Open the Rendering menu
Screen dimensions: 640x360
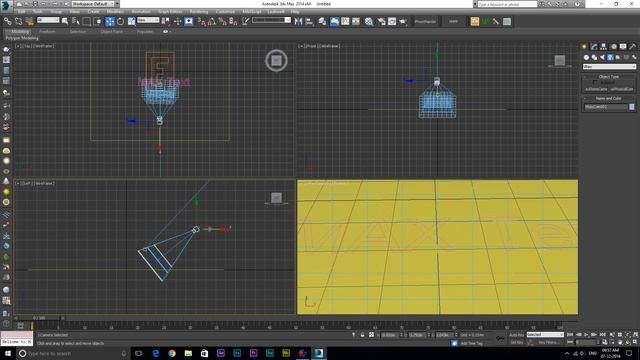click(x=199, y=12)
